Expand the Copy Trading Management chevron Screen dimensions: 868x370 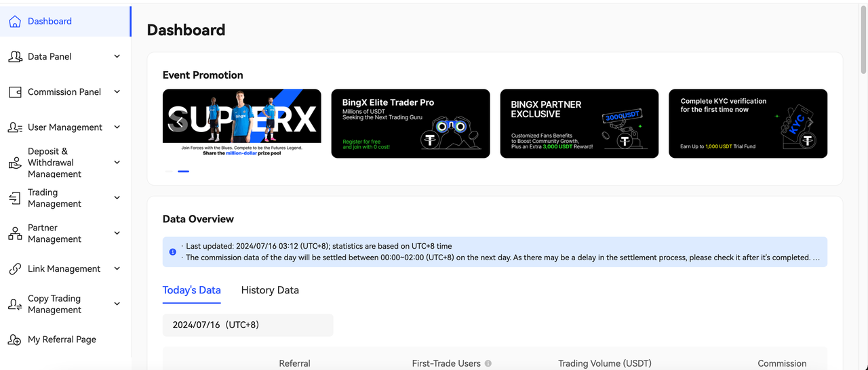[x=117, y=304]
